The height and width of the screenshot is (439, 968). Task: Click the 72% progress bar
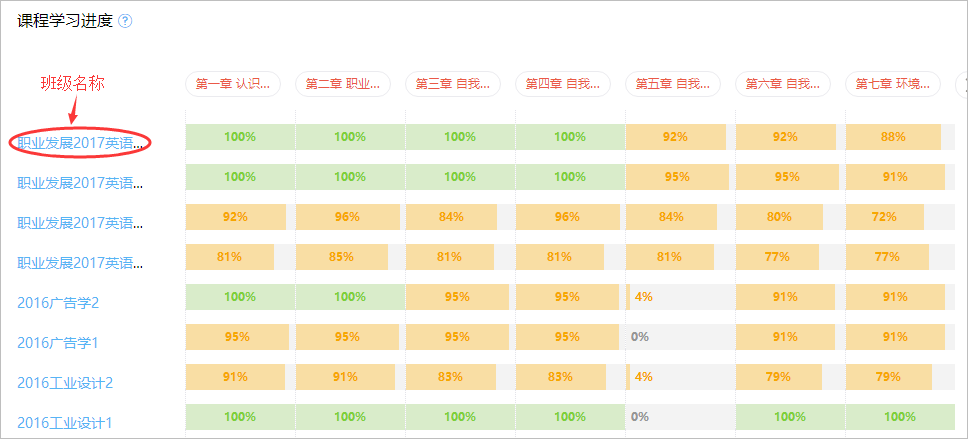coord(884,217)
